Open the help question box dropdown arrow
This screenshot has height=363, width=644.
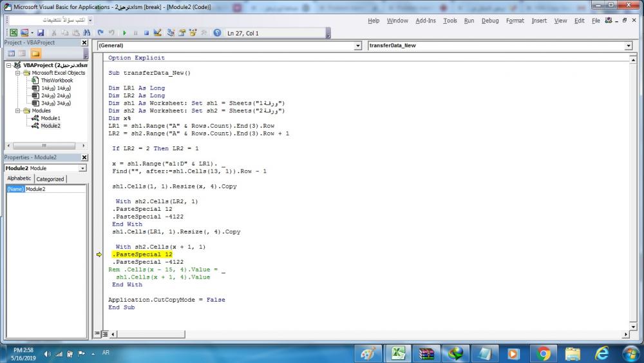pos(90,20)
